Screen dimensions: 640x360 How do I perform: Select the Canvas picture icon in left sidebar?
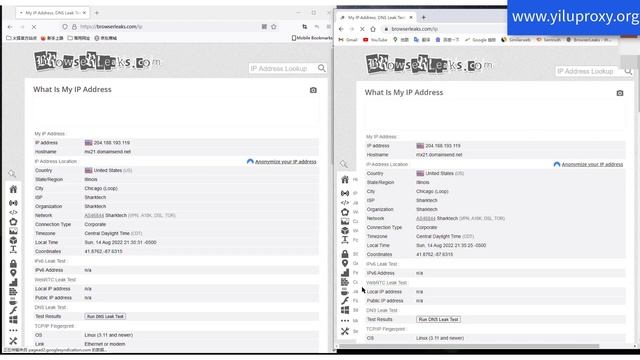(13, 231)
